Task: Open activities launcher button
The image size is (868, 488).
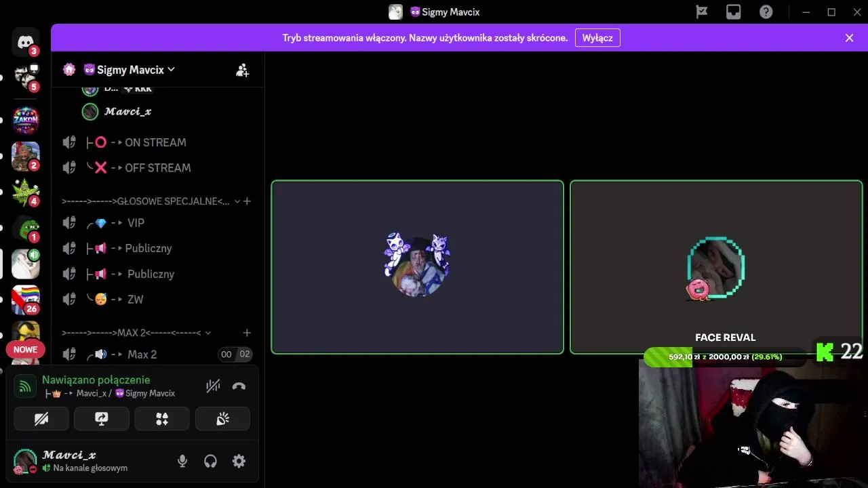Action: (162, 420)
